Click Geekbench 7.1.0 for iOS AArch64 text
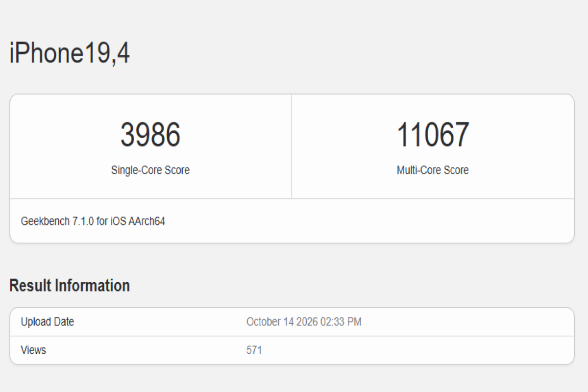 pos(93,221)
